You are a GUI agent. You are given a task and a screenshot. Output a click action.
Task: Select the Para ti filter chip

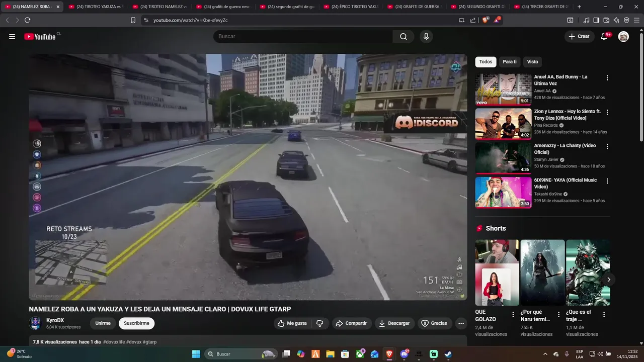510,62
